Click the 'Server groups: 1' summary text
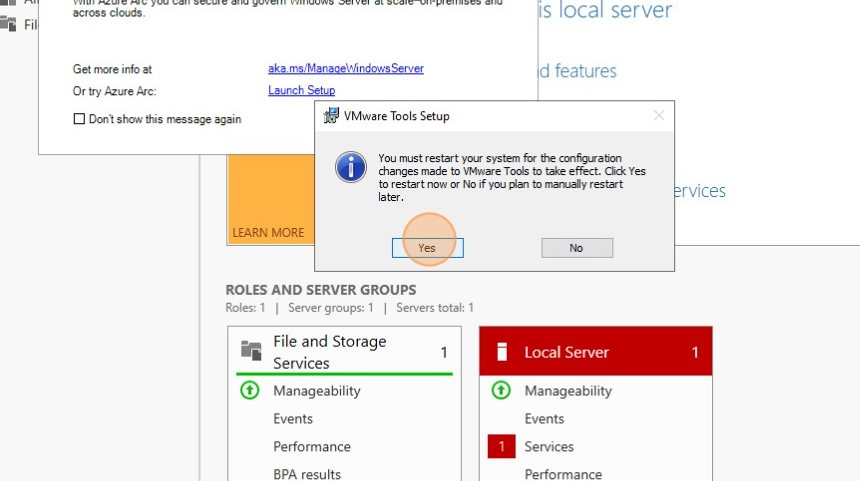This screenshot has height=481, width=860. point(331,308)
